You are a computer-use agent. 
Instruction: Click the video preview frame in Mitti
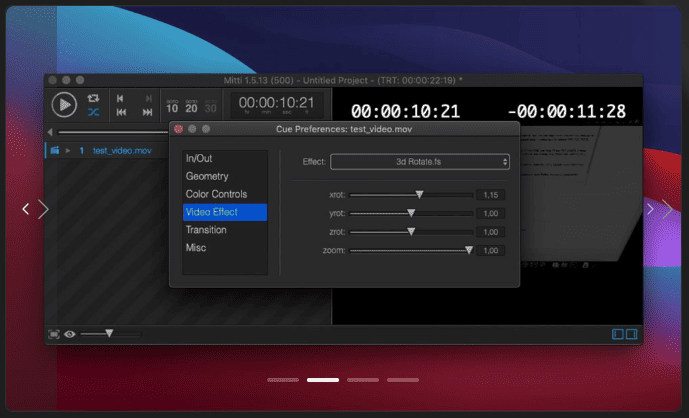pyautogui.click(x=581, y=193)
